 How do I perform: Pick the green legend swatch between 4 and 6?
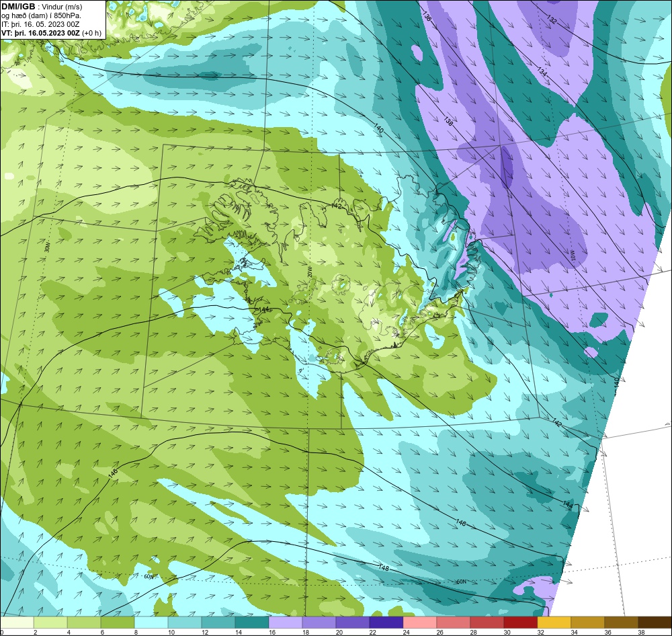click(84, 622)
